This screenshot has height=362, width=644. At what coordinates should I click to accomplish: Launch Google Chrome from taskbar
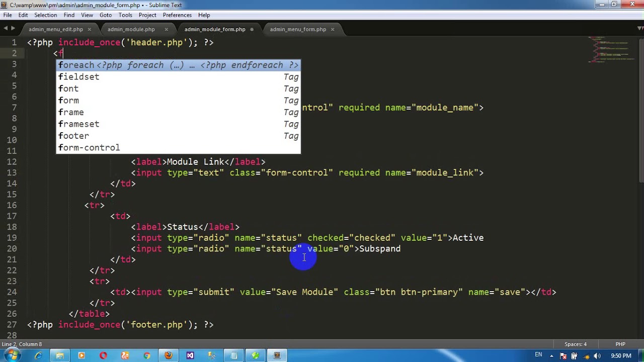(146, 355)
